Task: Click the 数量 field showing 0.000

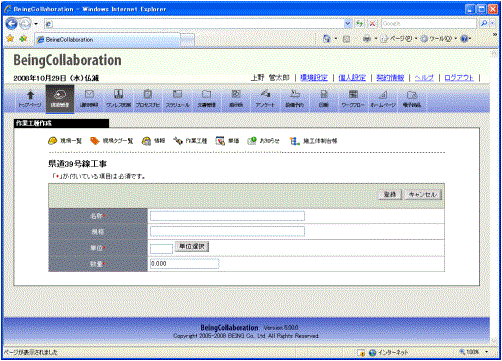Action: 184,264
